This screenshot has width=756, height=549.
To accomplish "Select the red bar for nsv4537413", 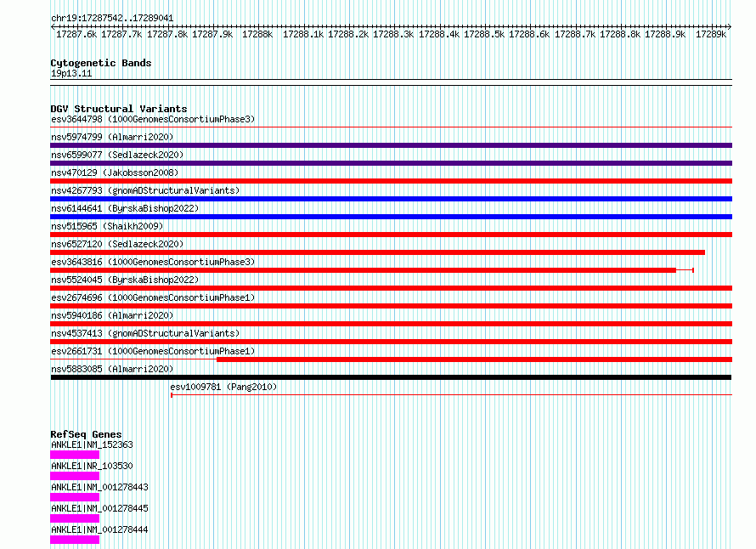I will 391,342.
